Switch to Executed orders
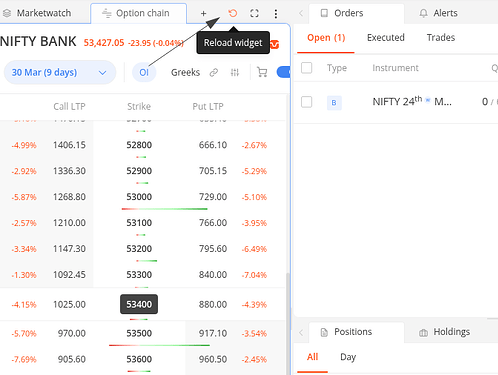 pos(386,38)
